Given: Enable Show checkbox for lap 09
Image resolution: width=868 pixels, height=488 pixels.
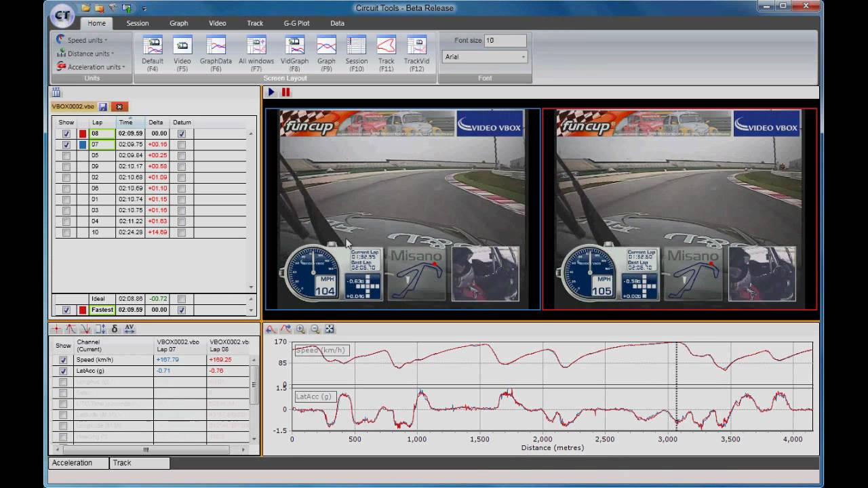Looking at the screenshot, I should coord(66,166).
